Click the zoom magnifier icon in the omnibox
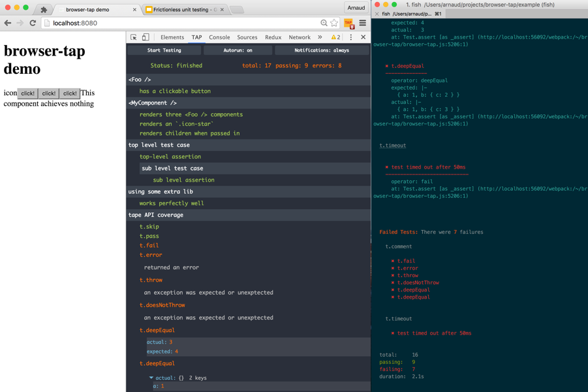The height and width of the screenshot is (392, 588). (324, 22)
